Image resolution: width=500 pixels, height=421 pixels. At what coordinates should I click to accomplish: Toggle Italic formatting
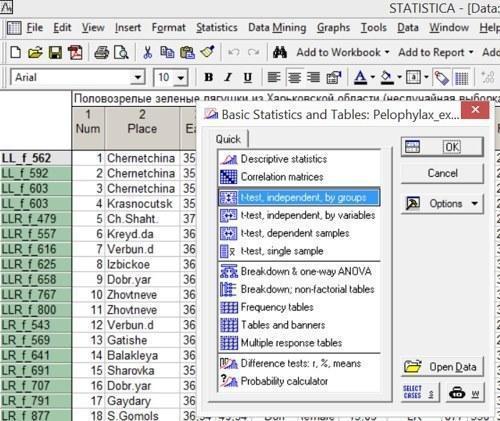coord(228,77)
